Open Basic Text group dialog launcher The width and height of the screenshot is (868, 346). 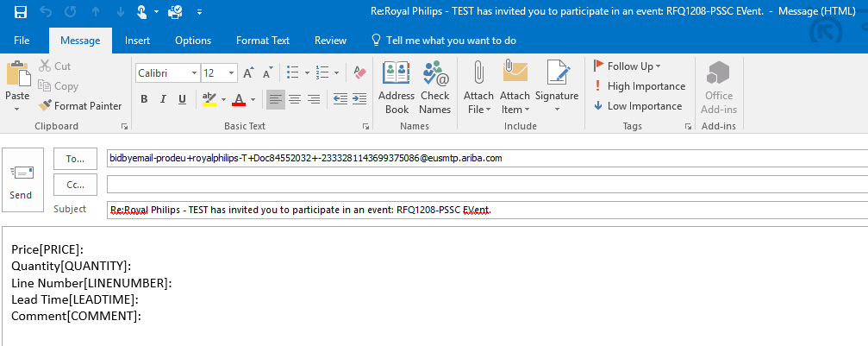pos(366,127)
